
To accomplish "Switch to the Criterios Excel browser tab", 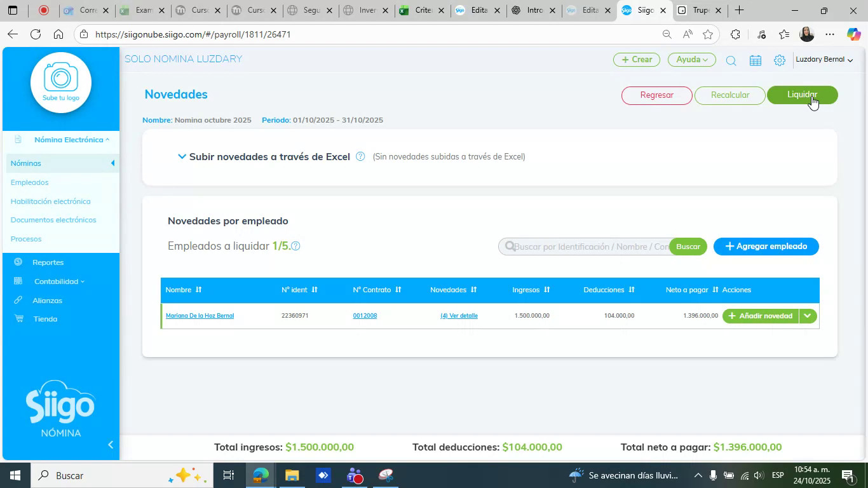I will [x=422, y=10].
